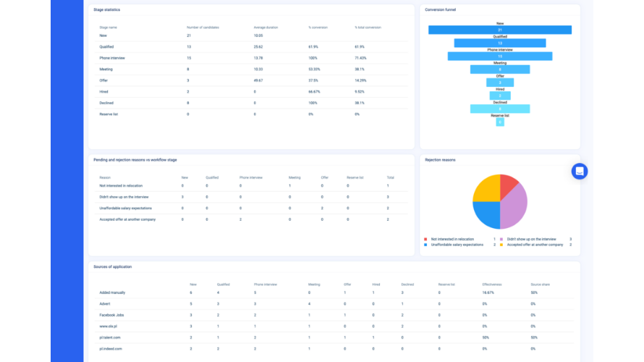644x362 pixels.
Task: Select the Hired row in Stage statistics
Action: pyautogui.click(x=103, y=92)
